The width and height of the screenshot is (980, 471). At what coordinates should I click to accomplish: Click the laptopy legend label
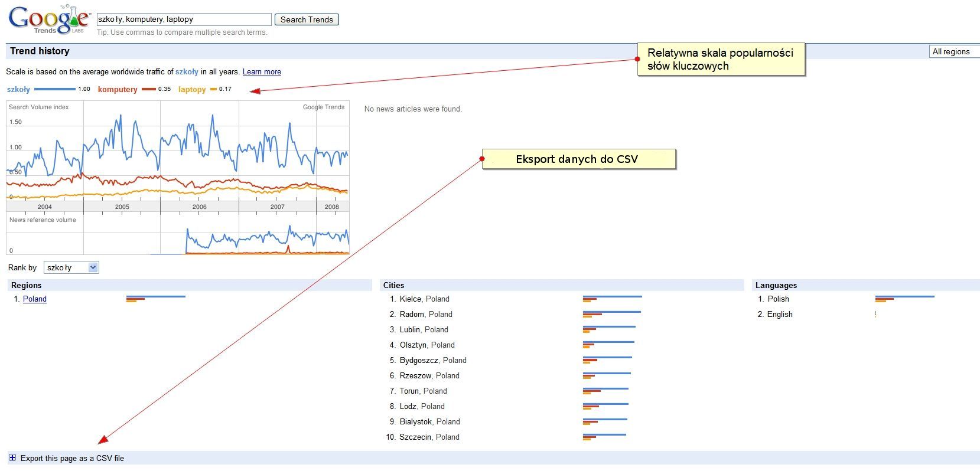(x=192, y=90)
